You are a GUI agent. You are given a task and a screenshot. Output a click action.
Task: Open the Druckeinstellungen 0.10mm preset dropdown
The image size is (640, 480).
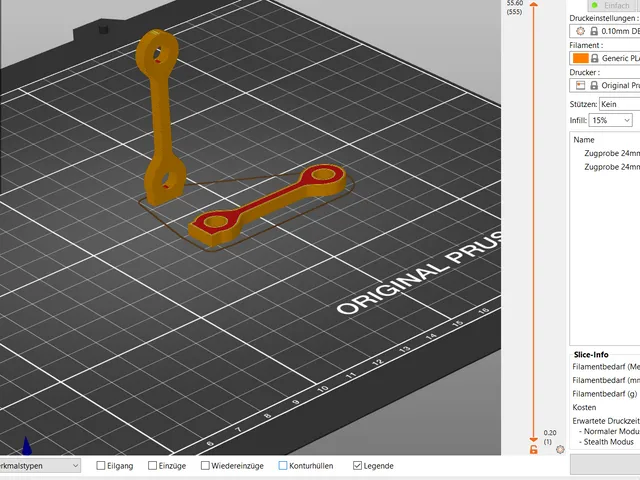[x=604, y=31]
